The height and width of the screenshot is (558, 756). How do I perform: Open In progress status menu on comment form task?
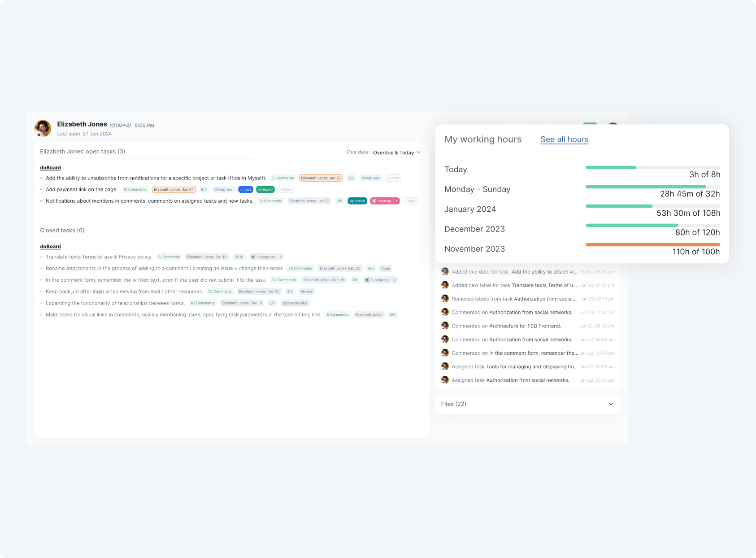click(395, 280)
